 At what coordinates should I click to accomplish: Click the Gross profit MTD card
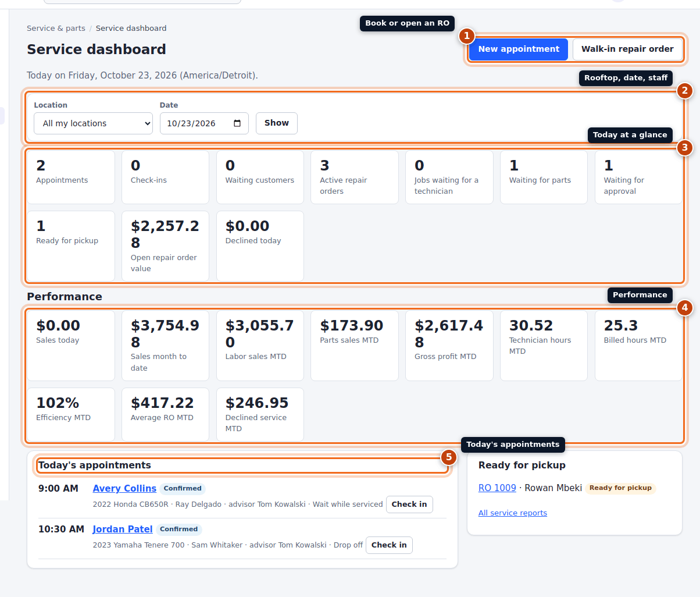[x=449, y=346]
